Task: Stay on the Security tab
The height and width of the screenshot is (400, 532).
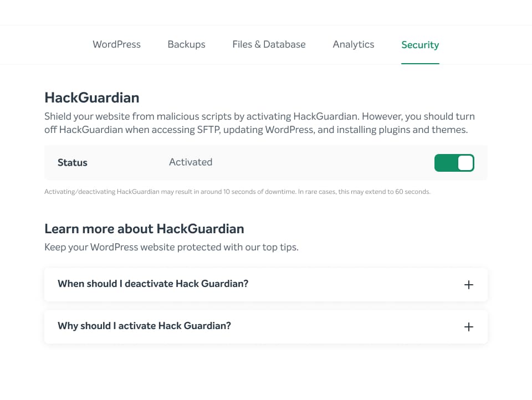Action: click(x=420, y=44)
